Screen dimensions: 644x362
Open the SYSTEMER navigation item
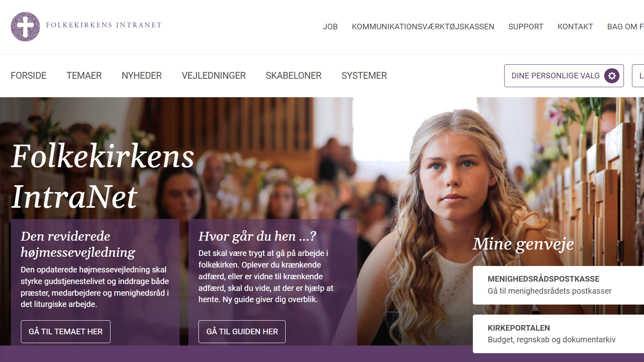click(x=364, y=76)
